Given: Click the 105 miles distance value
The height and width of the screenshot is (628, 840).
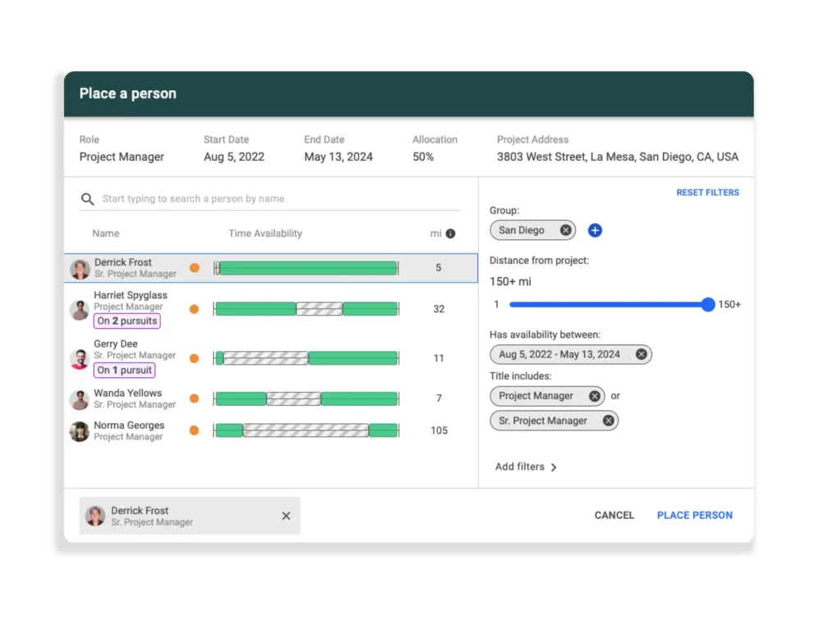Looking at the screenshot, I should [x=439, y=430].
